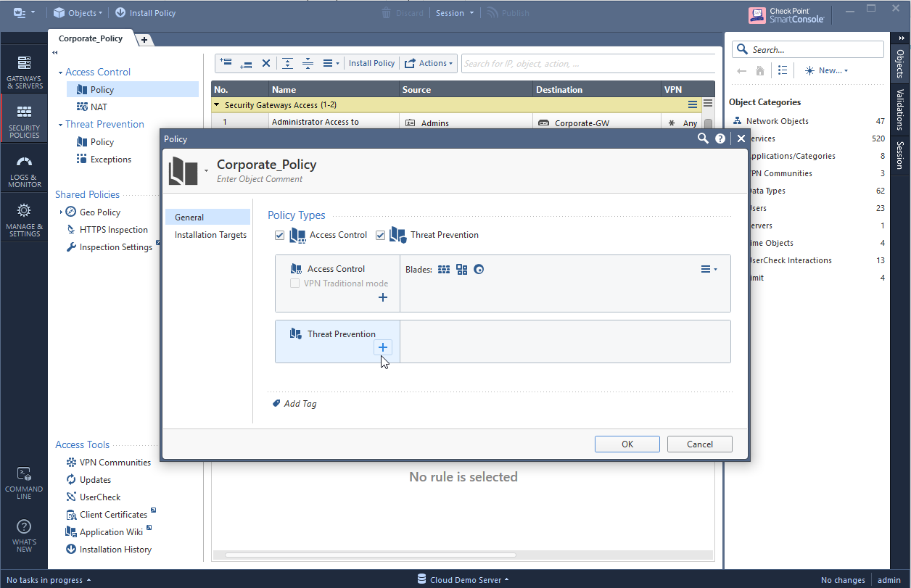Click the help icon in Policy dialog
911x588 pixels.
pos(720,138)
